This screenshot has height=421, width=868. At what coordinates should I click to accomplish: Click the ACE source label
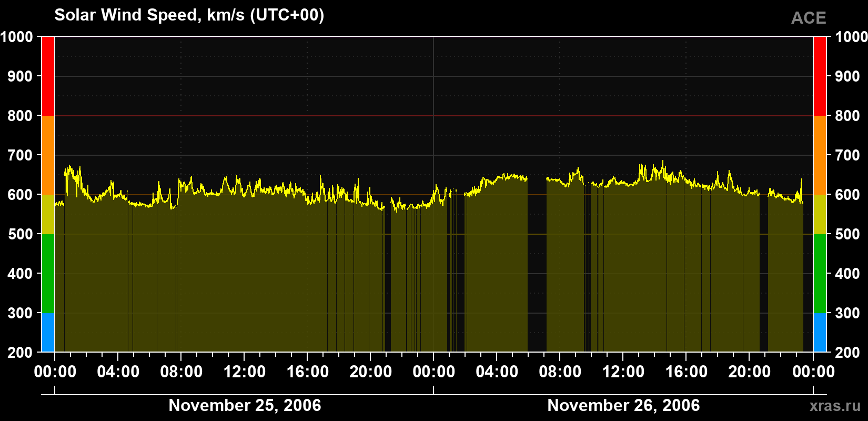point(809,18)
